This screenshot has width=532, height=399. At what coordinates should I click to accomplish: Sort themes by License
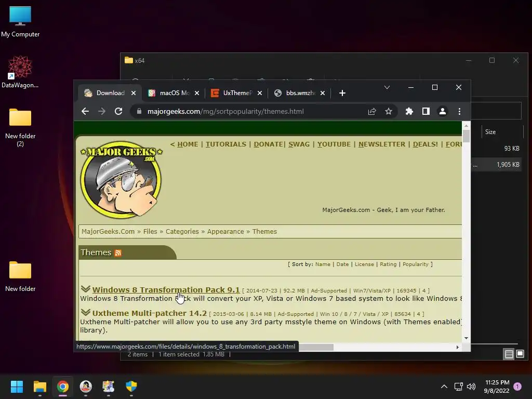coord(364,264)
